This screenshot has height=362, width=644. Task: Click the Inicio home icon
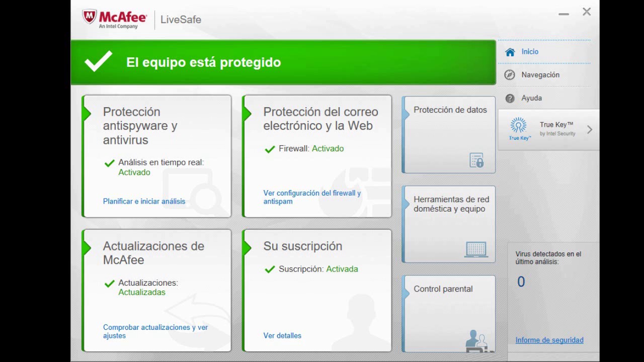pyautogui.click(x=510, y=52)
